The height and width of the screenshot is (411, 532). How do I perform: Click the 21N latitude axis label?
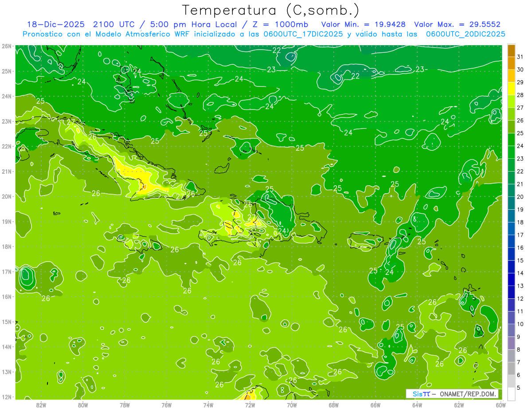coord(7,172)
